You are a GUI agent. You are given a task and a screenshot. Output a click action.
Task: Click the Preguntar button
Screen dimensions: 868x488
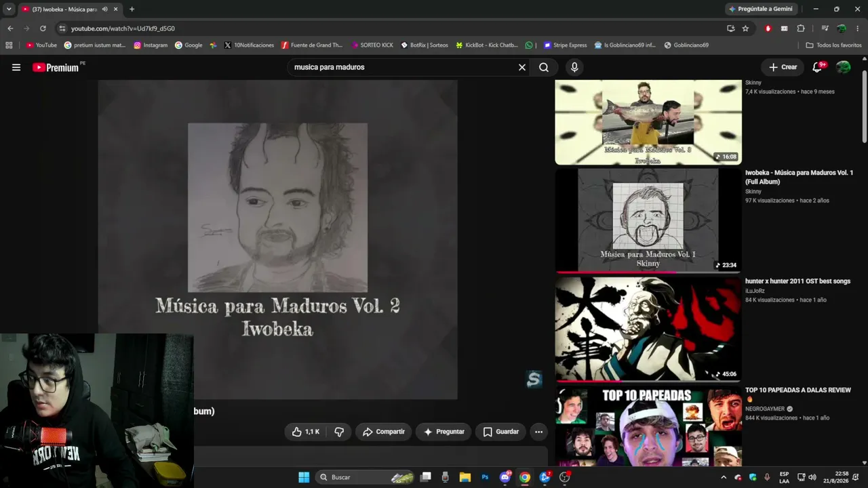444,432
